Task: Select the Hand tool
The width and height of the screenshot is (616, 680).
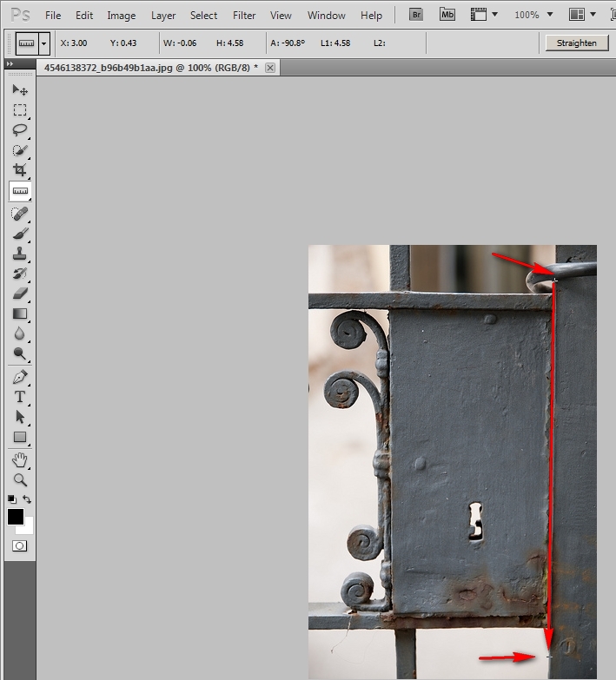Action: click(20, 459)
